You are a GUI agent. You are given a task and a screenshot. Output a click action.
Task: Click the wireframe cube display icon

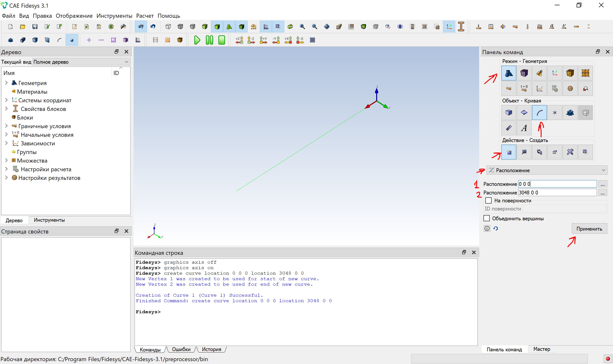(168, 27)
